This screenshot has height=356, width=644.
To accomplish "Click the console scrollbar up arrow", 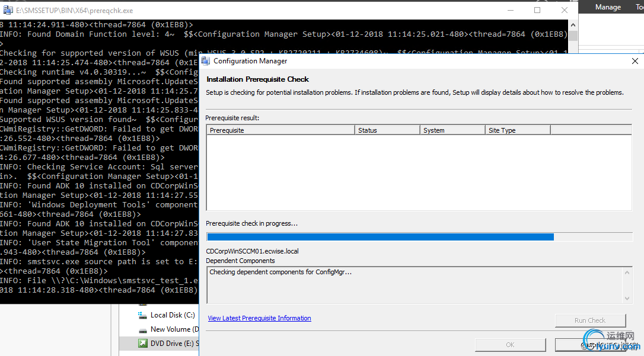I will [x=573, y=25].
